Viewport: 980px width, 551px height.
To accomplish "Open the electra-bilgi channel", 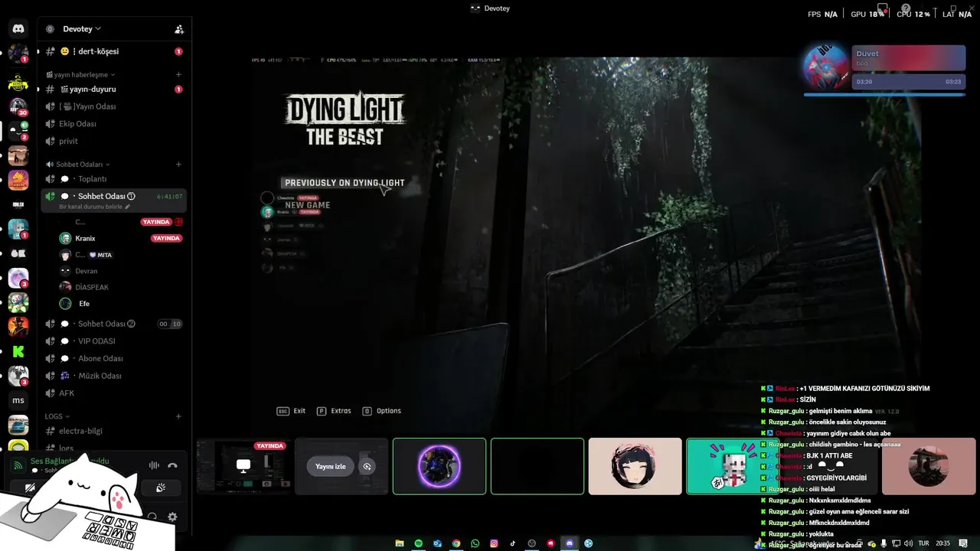I will tap(113, 431).
